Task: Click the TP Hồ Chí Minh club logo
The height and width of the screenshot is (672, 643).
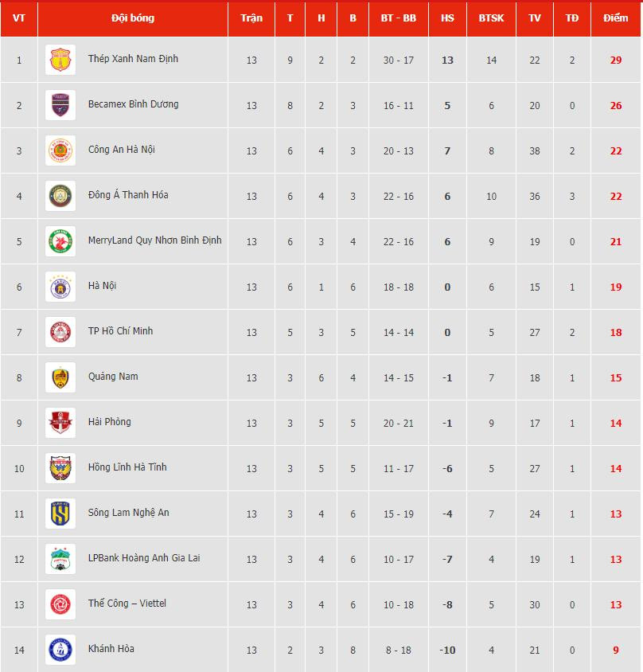Action: tap(60, 332)
